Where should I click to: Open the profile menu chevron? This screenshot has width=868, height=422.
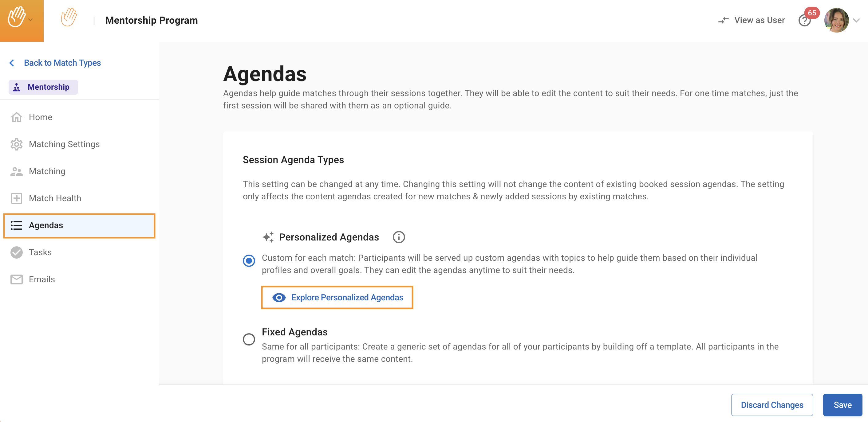coord(856,20)
